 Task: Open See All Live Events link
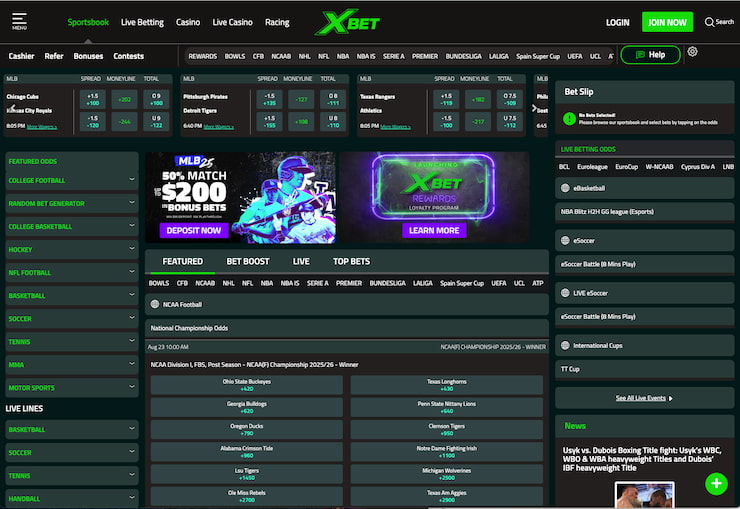pos(644,398)
